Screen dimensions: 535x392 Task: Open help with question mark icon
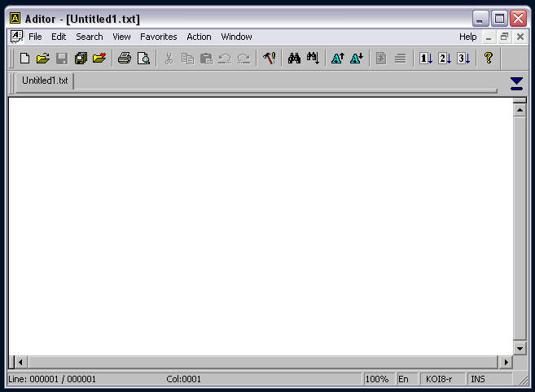pos(489,59)
